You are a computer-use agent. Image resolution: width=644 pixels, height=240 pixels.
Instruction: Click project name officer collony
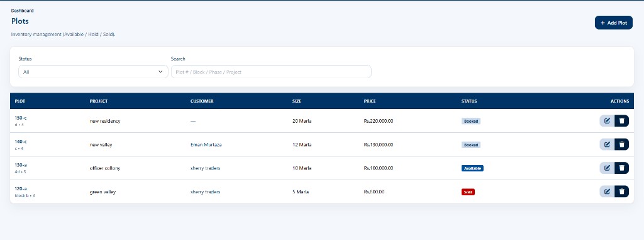point(105,168)
